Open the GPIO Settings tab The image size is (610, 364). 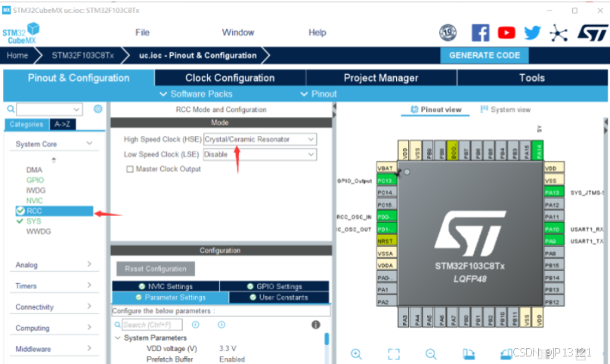[x=274, y=286]
